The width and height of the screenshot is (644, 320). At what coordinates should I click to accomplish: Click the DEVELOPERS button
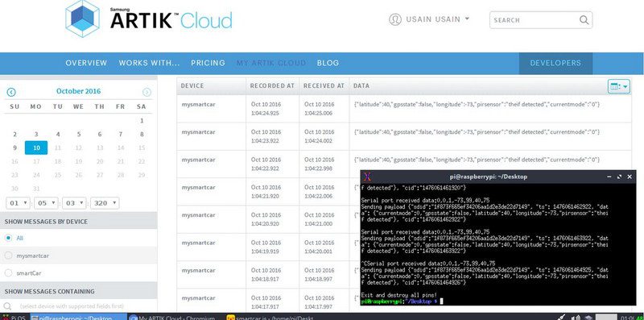pos(555,64)
